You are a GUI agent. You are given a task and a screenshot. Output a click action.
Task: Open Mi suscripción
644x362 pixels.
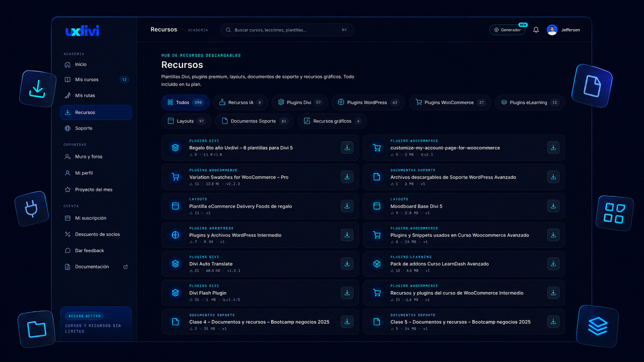pyautogui.click(x=96, y=218)
